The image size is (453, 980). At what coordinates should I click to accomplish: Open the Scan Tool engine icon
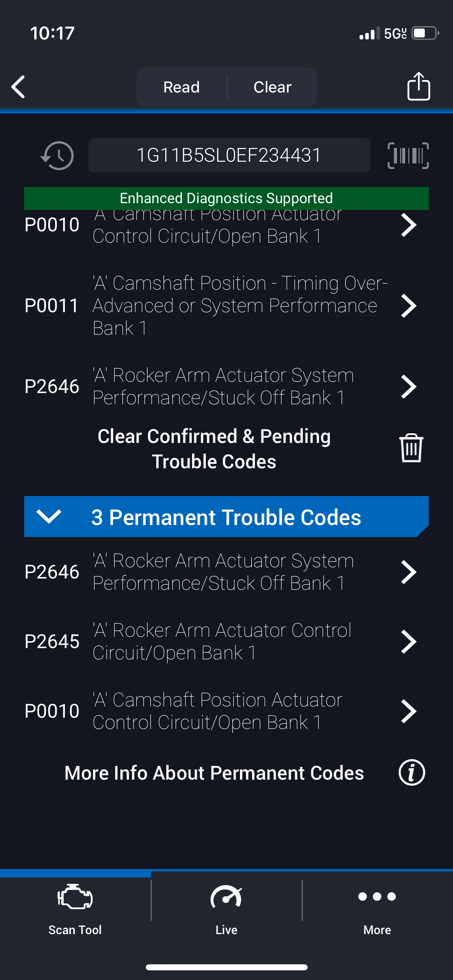pyautogui.click(x=75, y=897)
